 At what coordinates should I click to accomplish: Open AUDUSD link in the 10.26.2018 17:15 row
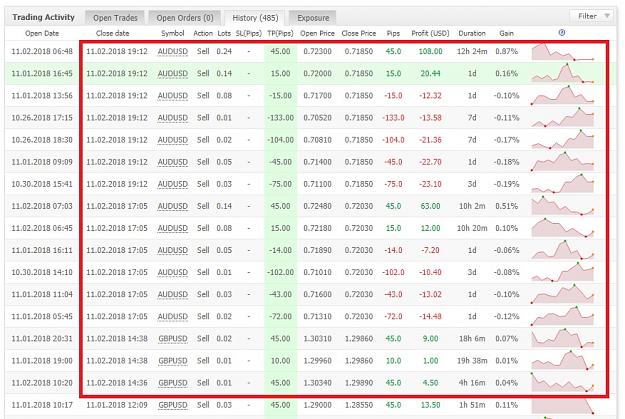(x=173, y=118)
